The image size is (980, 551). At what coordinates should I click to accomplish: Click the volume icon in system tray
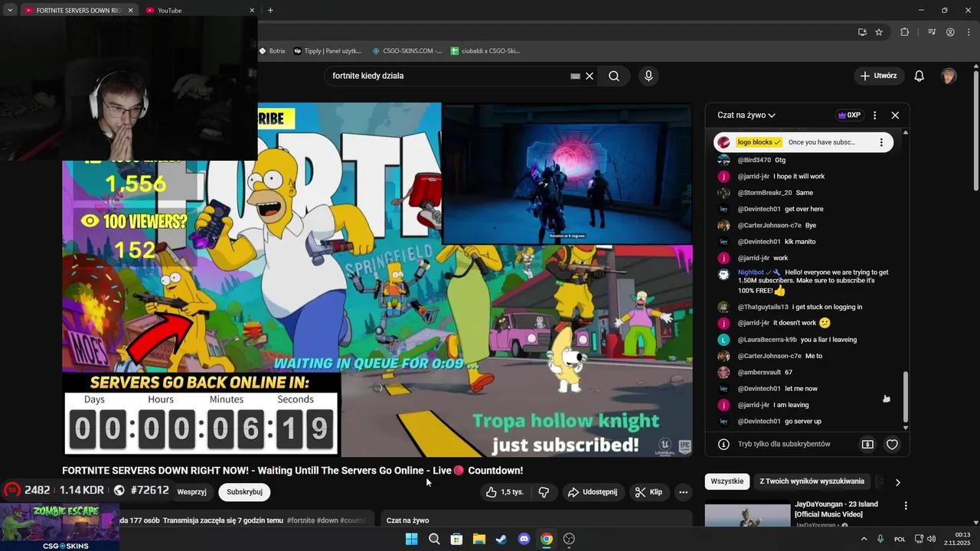(931, 539)
